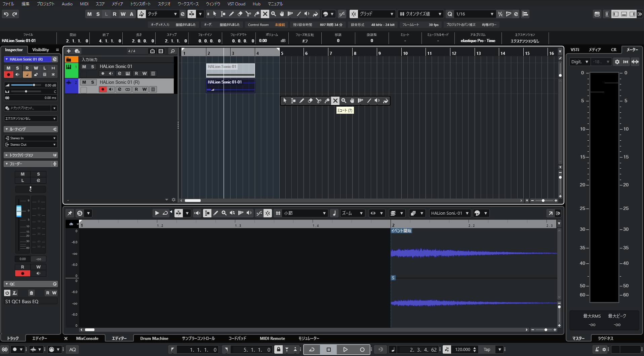The width and height of the screenshot is (644, 356).
Task: Toggle global Mute M state button in toolbar
Action: click(89, 14)
